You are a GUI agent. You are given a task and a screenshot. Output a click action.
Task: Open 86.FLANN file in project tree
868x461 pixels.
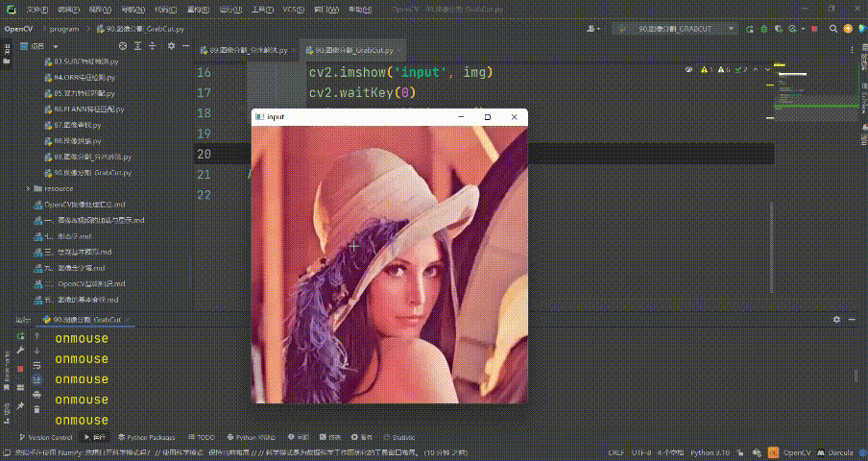pos(88,109)
